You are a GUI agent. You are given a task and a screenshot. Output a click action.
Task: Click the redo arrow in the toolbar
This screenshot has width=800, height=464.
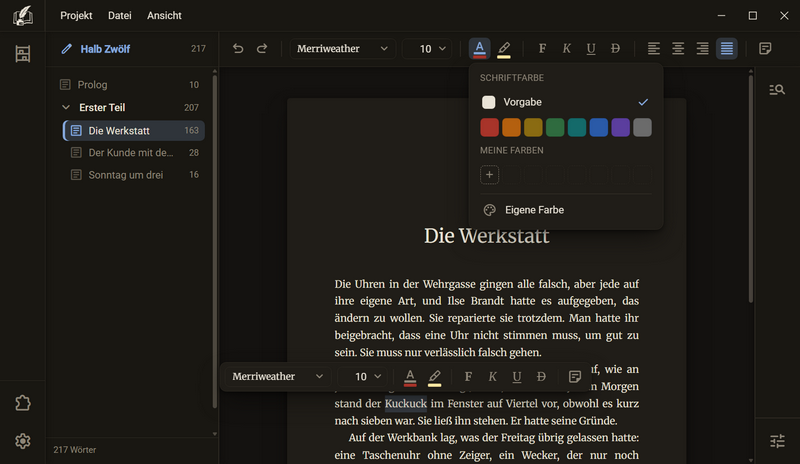[x=262, y=48]
